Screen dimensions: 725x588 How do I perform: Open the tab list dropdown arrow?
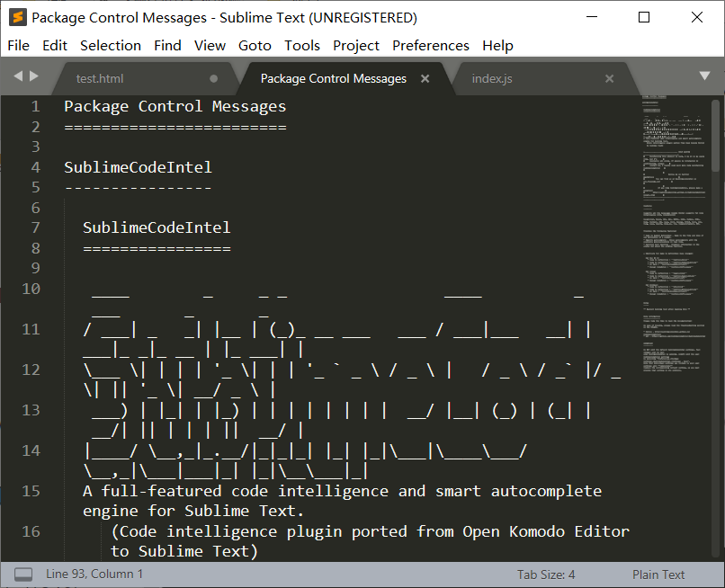(704, 76)
